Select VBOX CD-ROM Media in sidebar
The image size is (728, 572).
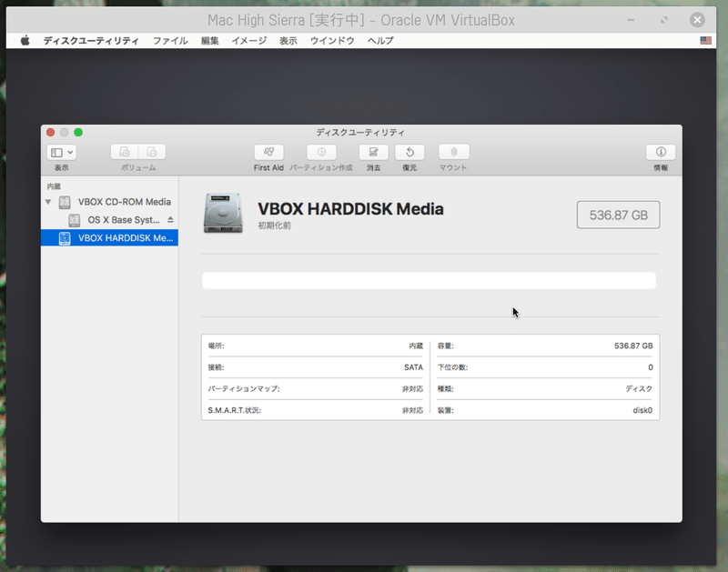124,202
